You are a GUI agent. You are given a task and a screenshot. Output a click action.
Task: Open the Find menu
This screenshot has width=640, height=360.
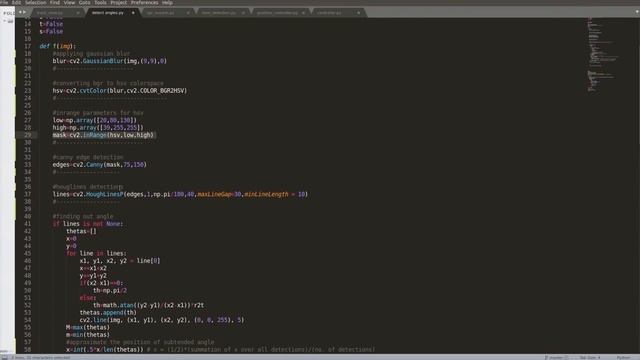point(55,2)
